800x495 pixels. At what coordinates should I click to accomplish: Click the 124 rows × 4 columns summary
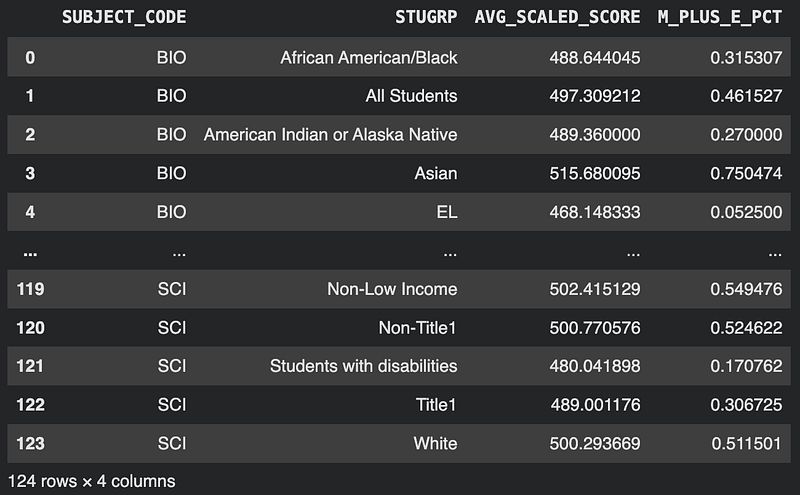pyautogui.click(x=91, y=481)
